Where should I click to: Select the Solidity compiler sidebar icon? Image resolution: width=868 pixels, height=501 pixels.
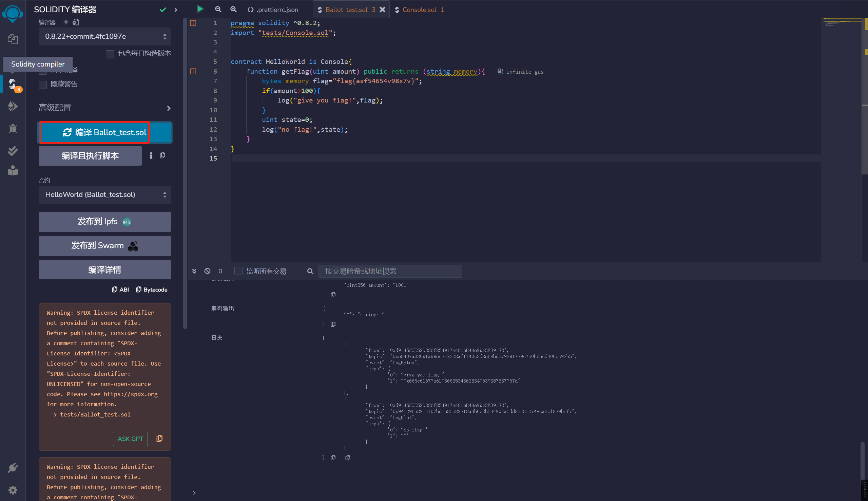13,85
